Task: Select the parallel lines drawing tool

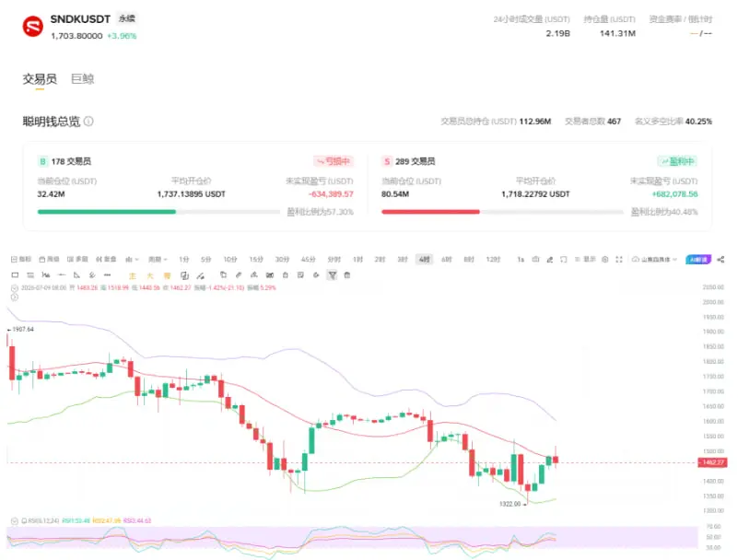Action: click(30, 274)
